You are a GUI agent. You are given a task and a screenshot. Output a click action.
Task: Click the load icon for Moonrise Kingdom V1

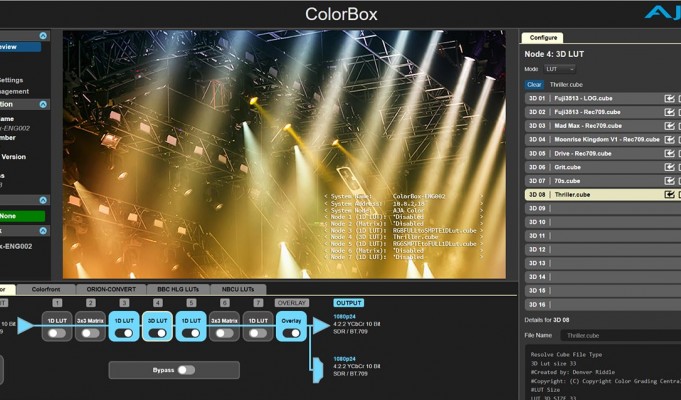pos(669,140)
